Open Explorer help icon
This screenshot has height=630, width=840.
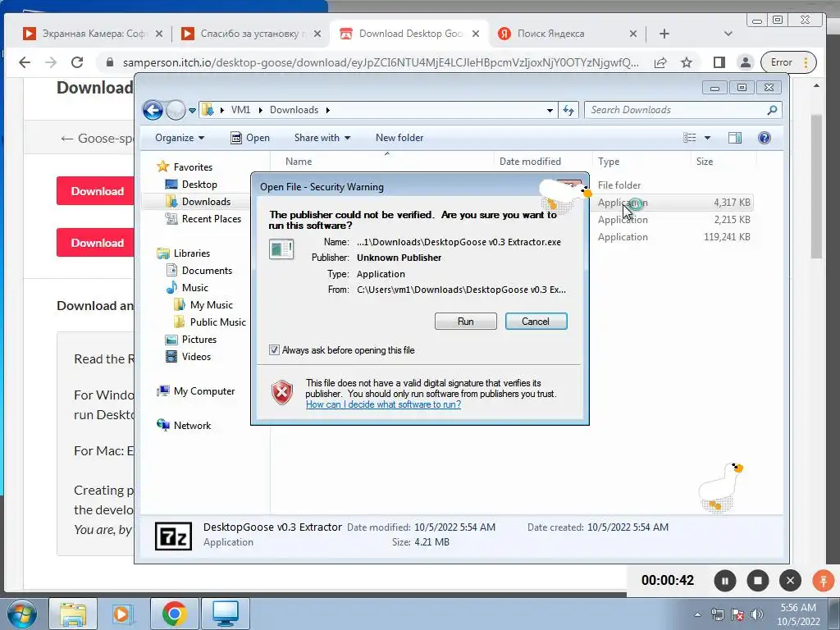[765, 138]
